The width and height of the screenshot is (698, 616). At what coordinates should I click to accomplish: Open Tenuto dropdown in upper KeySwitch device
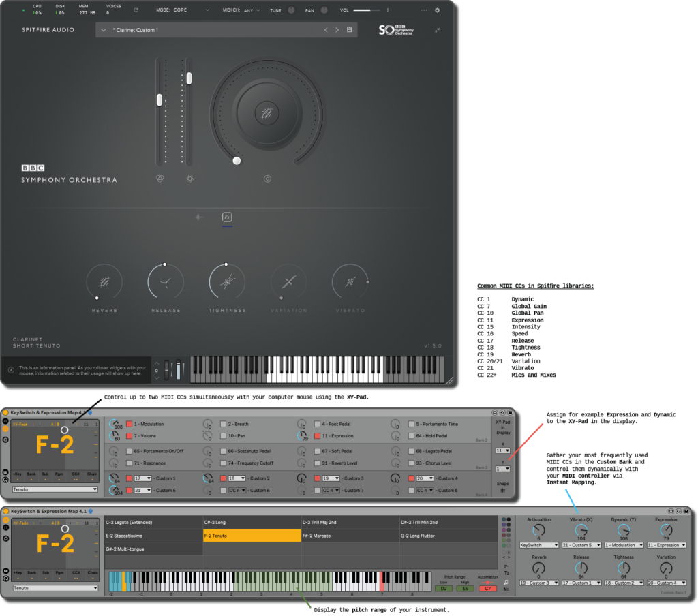pyautogui.click(x=55, y=489)
